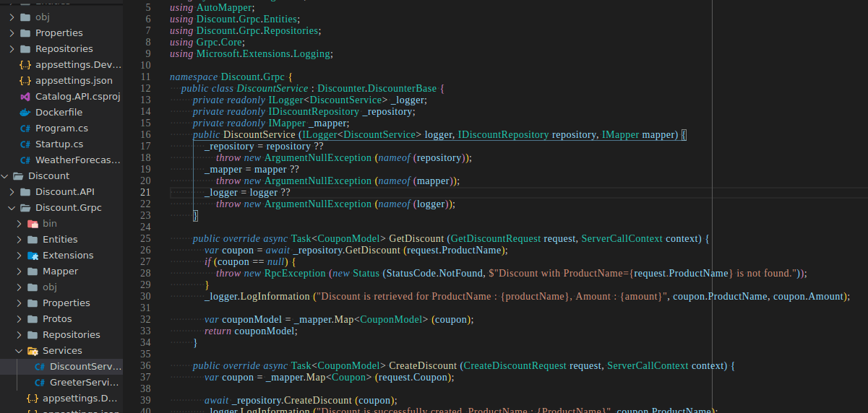Viewport: 868px width, 413px height.
Task: Click the JSON icon beside appsettings.D...
Action: coord(33,398)
